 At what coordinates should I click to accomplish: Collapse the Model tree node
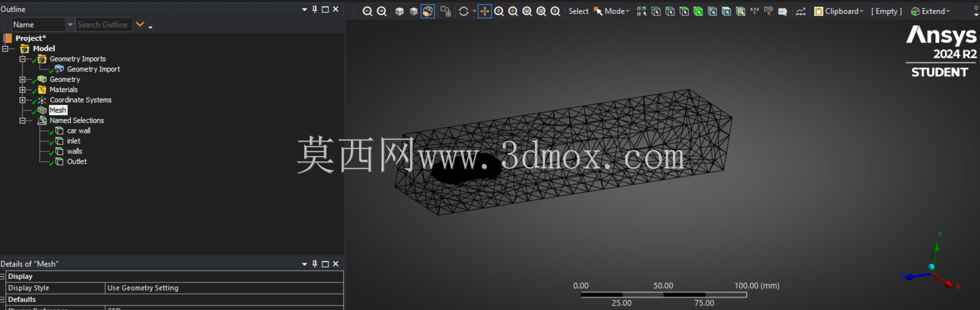pos(5,48)
